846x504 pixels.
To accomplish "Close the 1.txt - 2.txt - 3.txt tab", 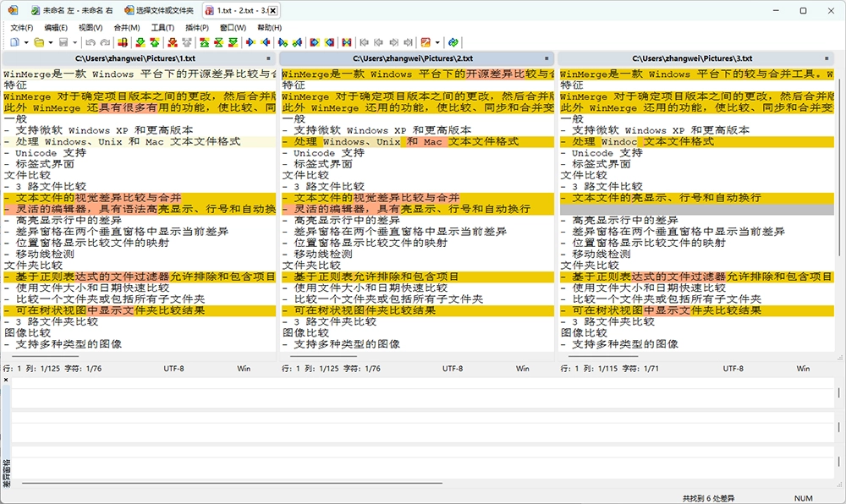I will (273, 10).
